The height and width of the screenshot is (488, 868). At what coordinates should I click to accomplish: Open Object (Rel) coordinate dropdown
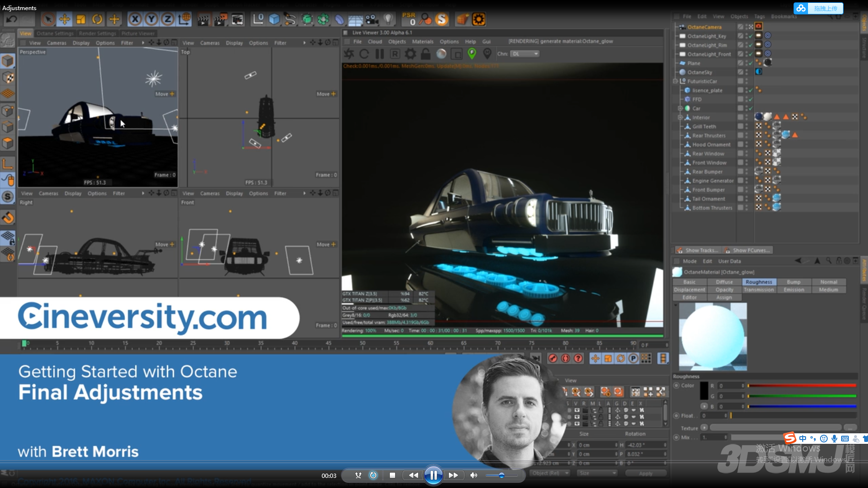[550, 473]
